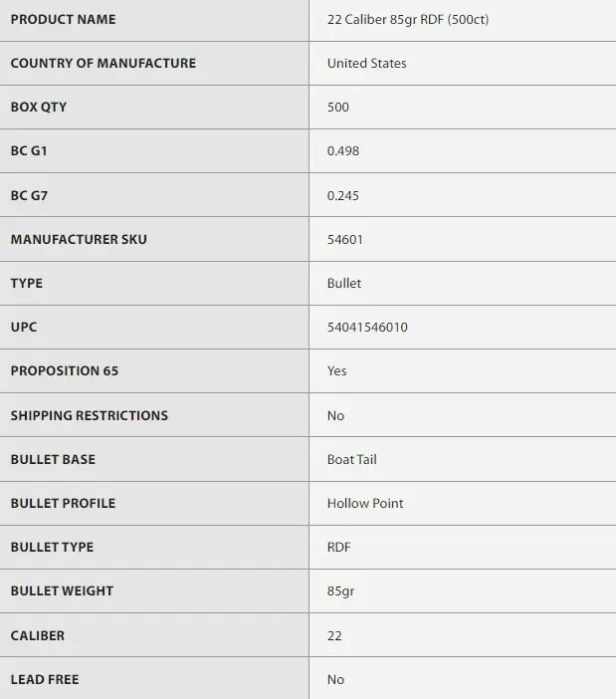Viewport: 616px width, 699px height.
Task: Select the bullet weight value 85gr
Action: pos(340,590)
